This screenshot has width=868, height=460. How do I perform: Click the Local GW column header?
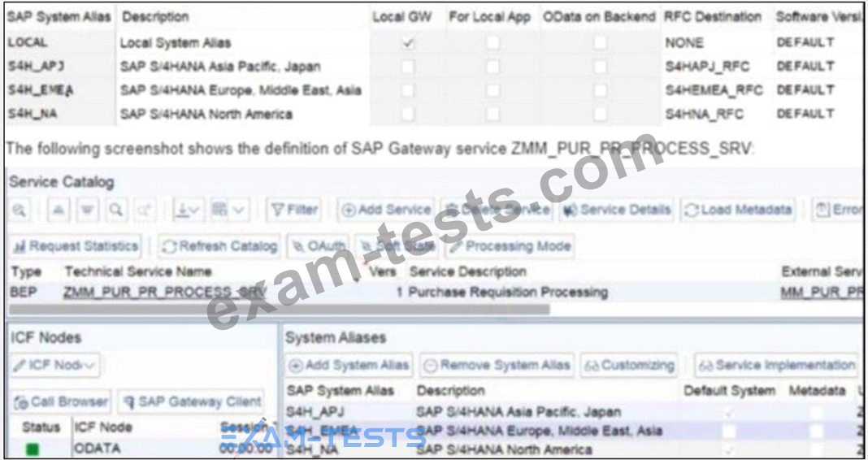point(402,17)
